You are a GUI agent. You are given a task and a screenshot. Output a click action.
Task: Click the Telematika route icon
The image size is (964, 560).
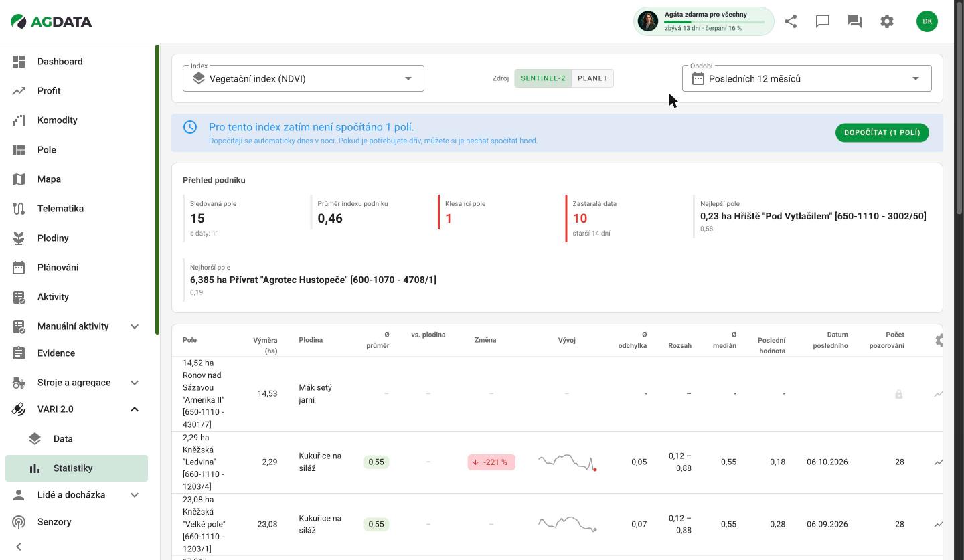[19, 209]
